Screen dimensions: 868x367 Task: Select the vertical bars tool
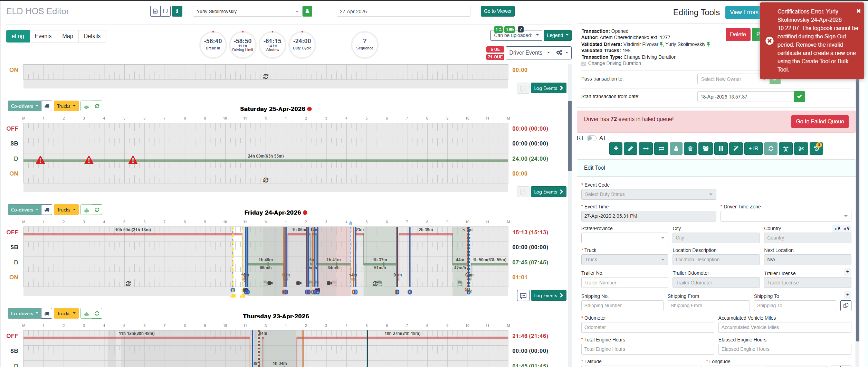coord(721,149)
